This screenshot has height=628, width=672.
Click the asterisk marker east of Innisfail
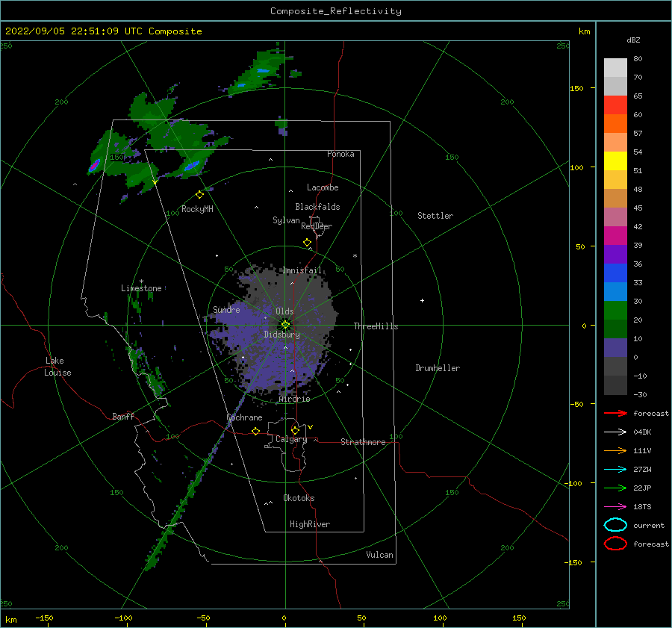(x=355, y=256)
